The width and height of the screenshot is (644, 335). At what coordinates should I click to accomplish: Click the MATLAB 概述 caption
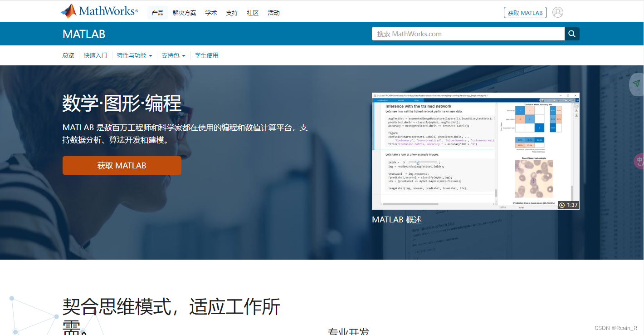(397, 220)
